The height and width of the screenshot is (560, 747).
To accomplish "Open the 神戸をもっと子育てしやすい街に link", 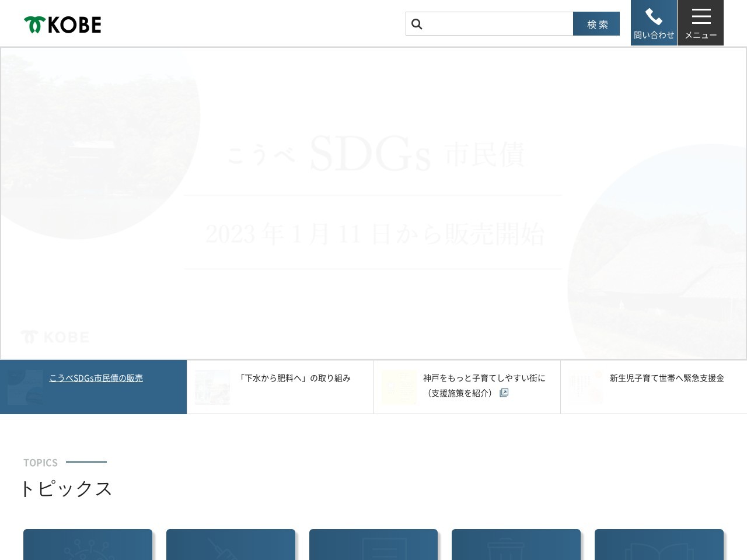I will coord(484,378).
